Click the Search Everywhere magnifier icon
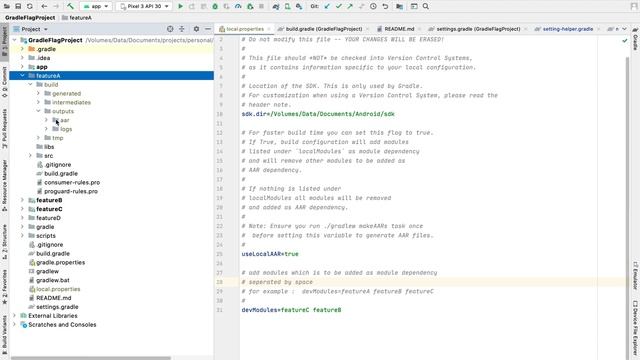Image resolution: width=640 pixels, height=360 pixels. [x=426, y=7]
